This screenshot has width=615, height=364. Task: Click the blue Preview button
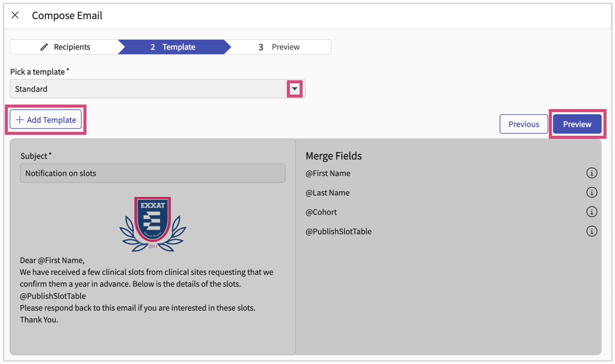(x=577, y=124)
